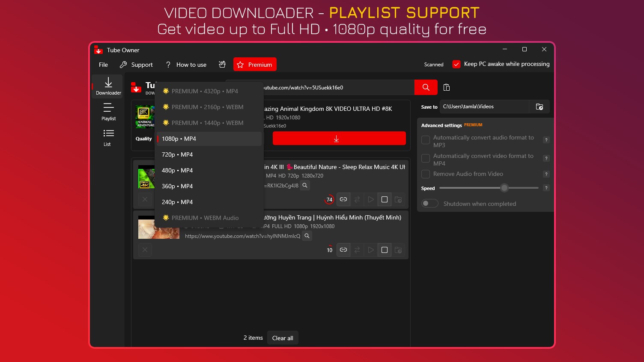Image resolution: width=644 pixels, height=362 pixels.
Task: Stop the Beautiful Nature download
Action: click(x=385, y=199)
